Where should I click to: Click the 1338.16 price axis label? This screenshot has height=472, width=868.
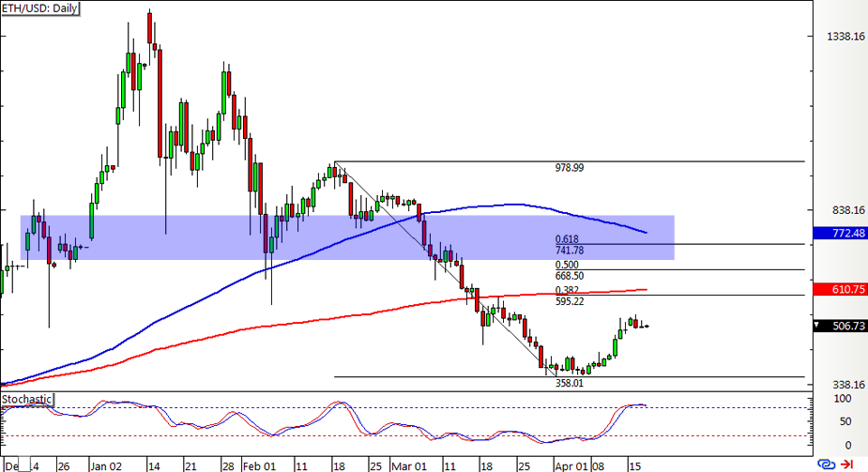(x=845, y=37)
